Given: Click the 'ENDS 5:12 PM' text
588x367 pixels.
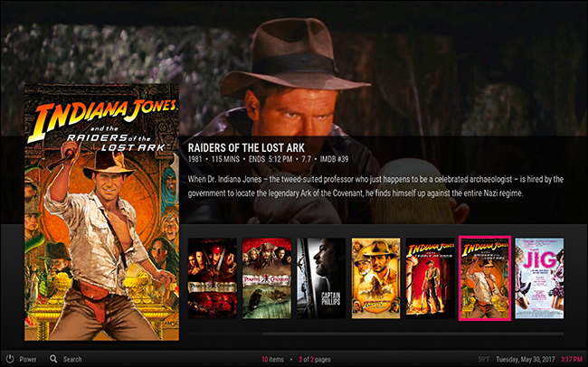Looking at the screenshot, I should (270, 159).
